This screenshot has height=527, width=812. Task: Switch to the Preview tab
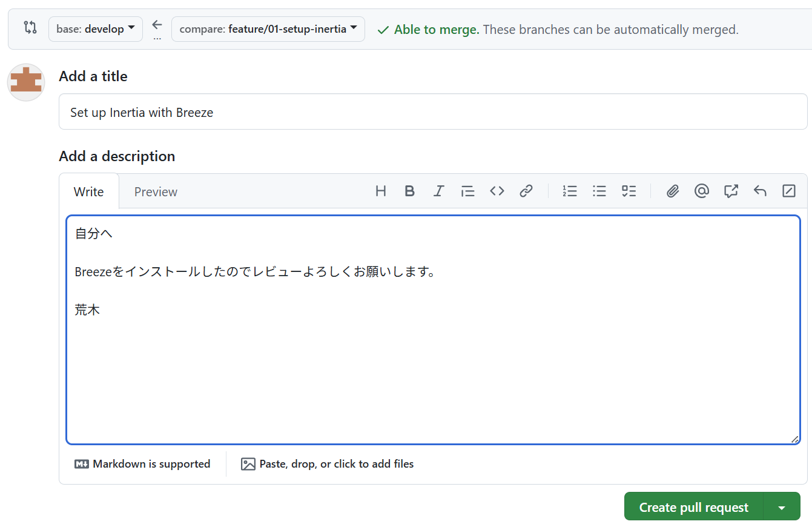pyautogui.click(x=156, y=191)
